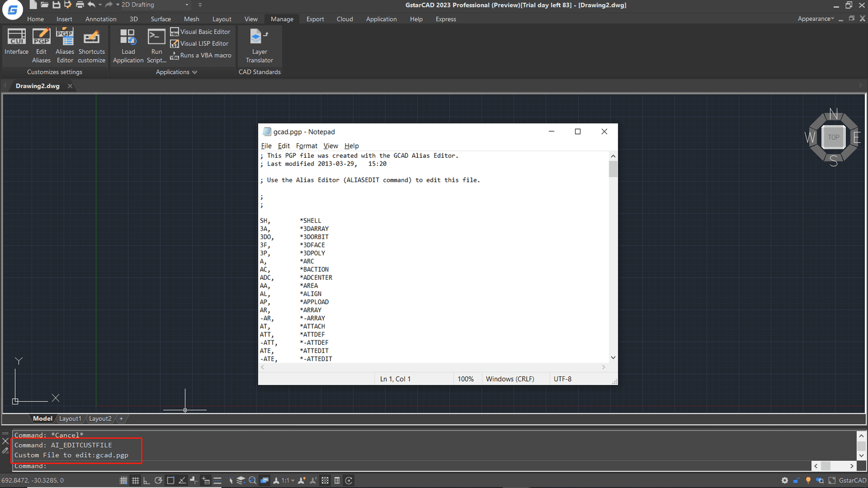Screen dimensions: 868x488
Task: Switch to the Layout1 tab
Action: pyautogui.click(x=70, y=419)
